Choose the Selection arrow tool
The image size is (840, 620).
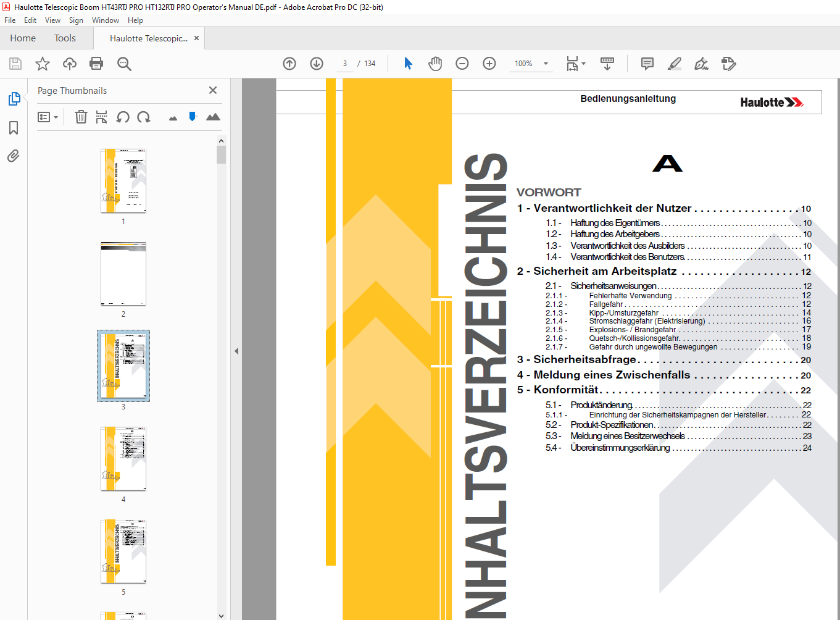click(408, 64)
